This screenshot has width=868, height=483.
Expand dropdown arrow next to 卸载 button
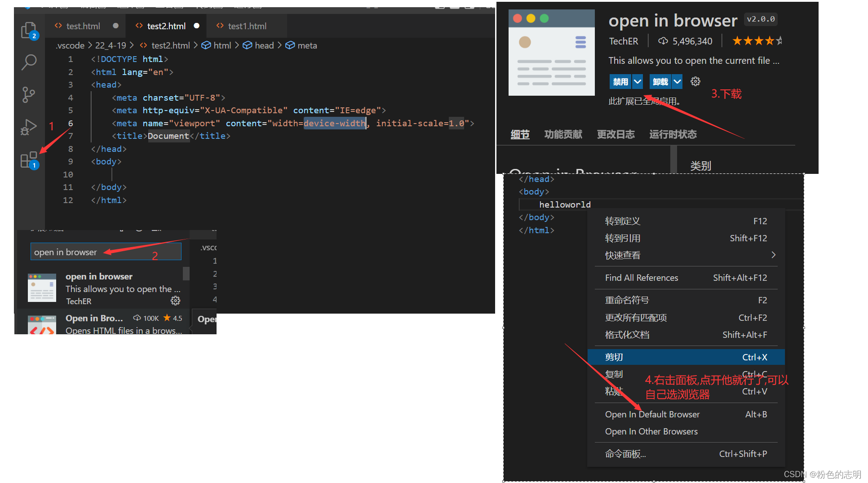(677, 81)
